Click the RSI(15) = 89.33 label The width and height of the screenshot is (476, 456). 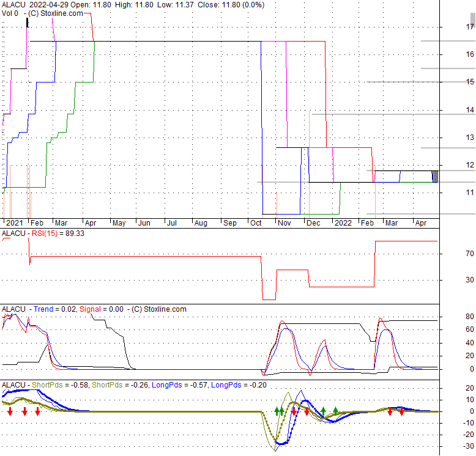click(x=58, y=234)
